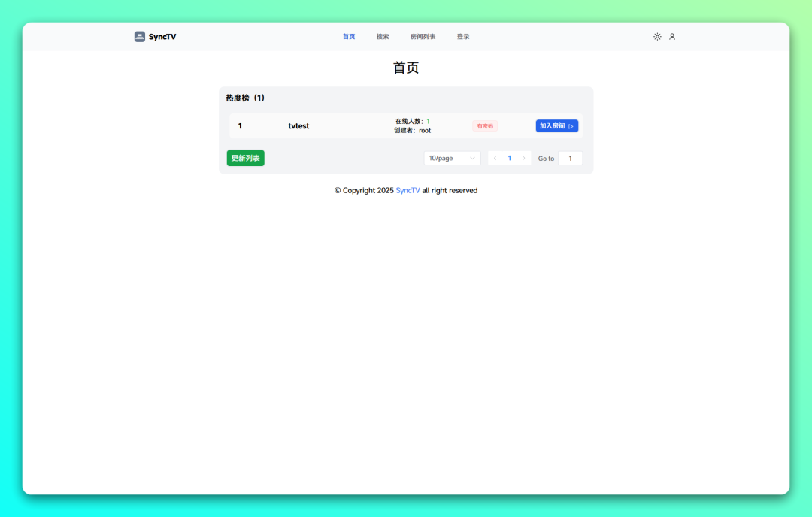Open the 搜索 nav item
The image size is (812, 517).
tap(383, 36)
